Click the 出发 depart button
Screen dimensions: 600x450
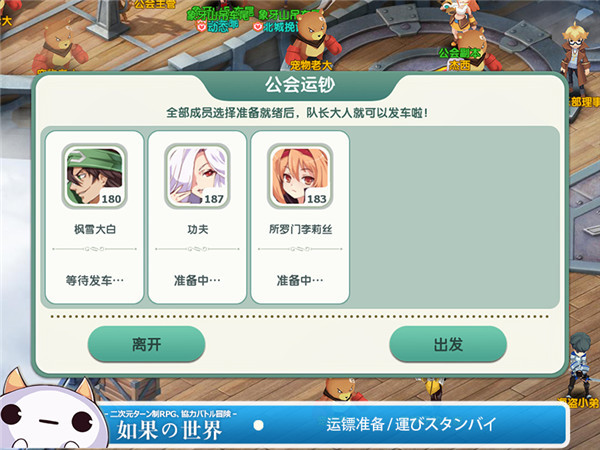tap(448, 344)
